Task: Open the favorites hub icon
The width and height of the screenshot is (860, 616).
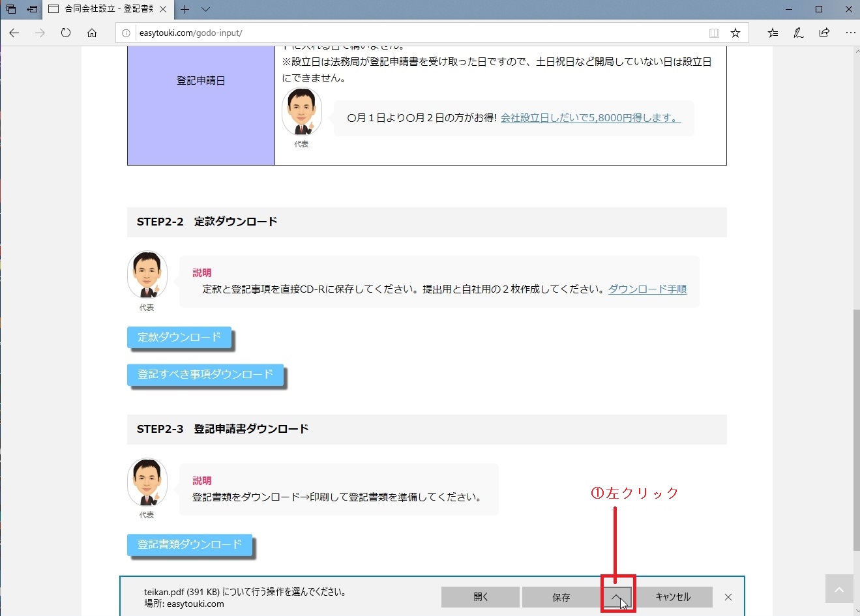Action: 773,33
